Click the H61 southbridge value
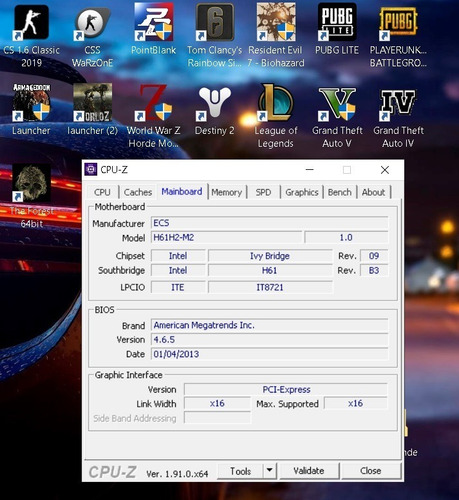459x500 pixels. [270, 270]
